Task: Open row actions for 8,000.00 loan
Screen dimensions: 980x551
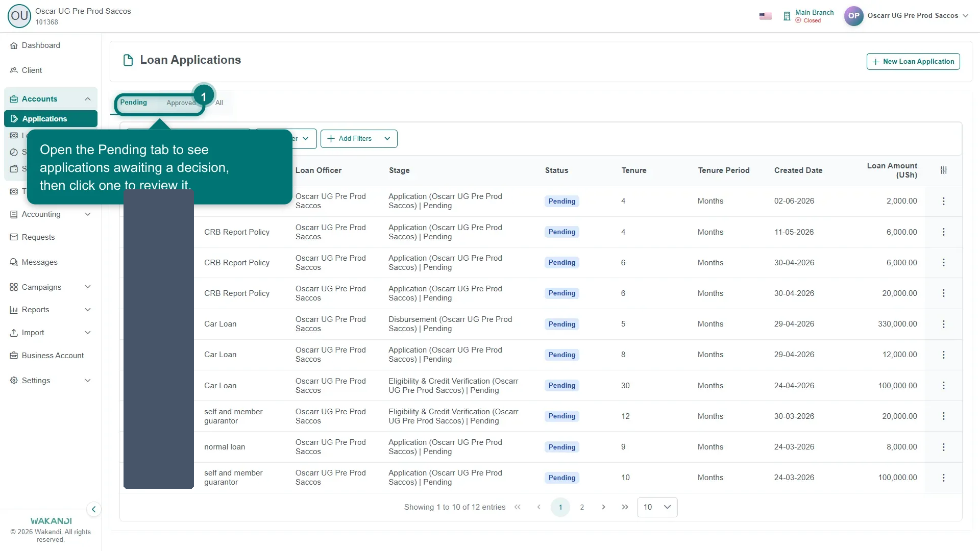Action: click(x=944, y=447)
